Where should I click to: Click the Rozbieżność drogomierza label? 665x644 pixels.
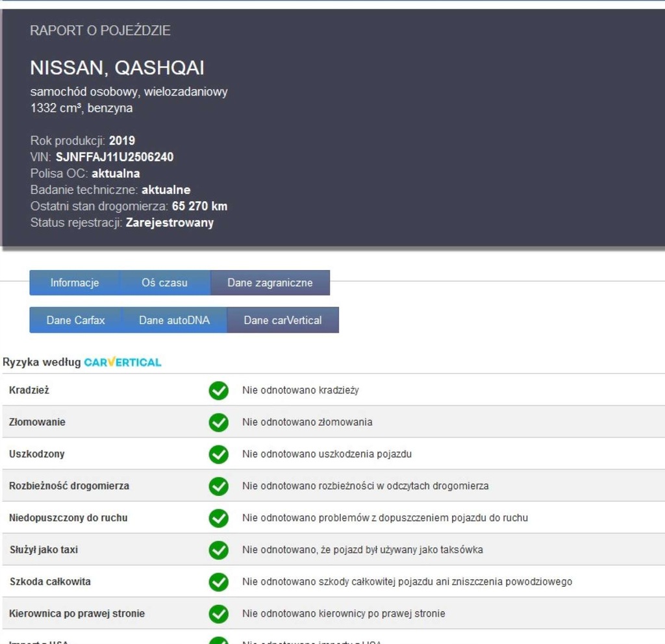point(69,486)
